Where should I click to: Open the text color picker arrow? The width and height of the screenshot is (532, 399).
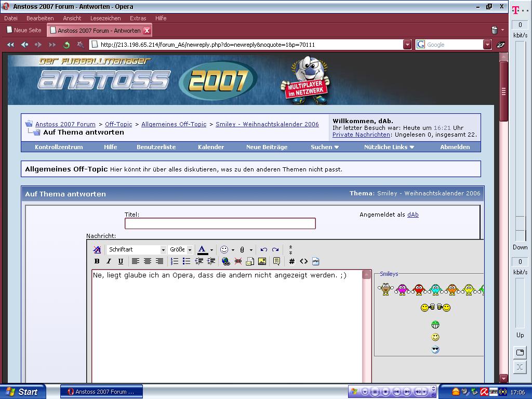[212, 250]
